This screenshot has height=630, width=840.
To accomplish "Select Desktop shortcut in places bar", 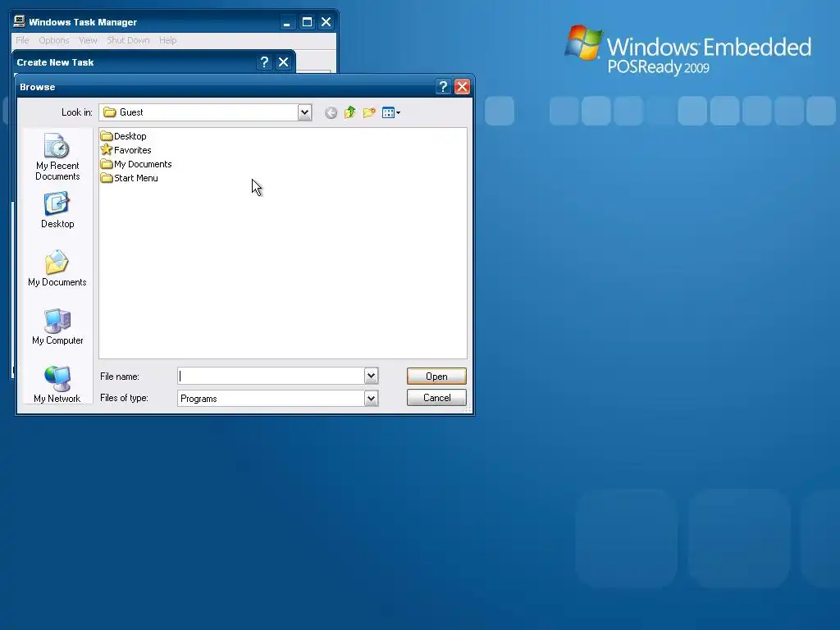I will point(57,211).
